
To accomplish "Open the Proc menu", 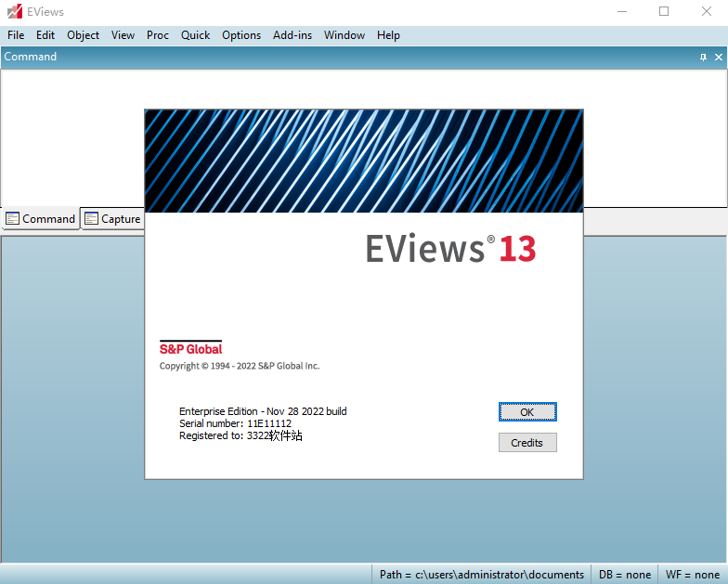I will click(158, 35).
